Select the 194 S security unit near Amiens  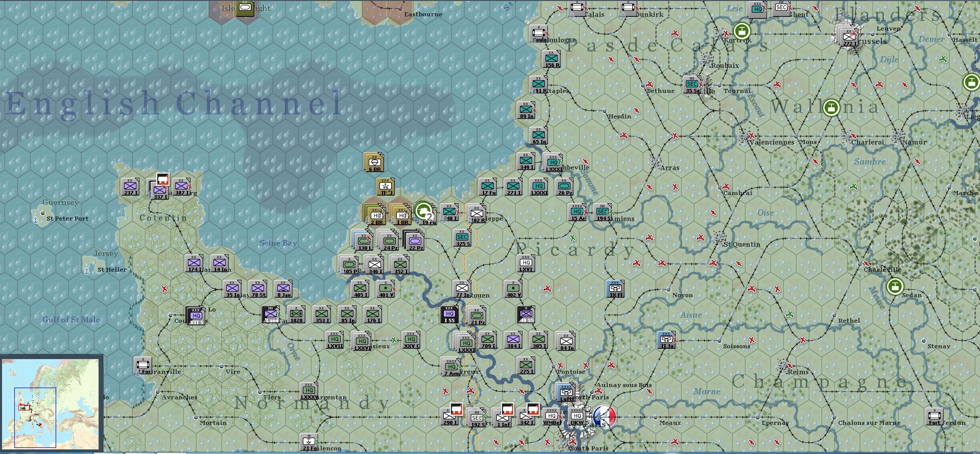tap(603, 212)
